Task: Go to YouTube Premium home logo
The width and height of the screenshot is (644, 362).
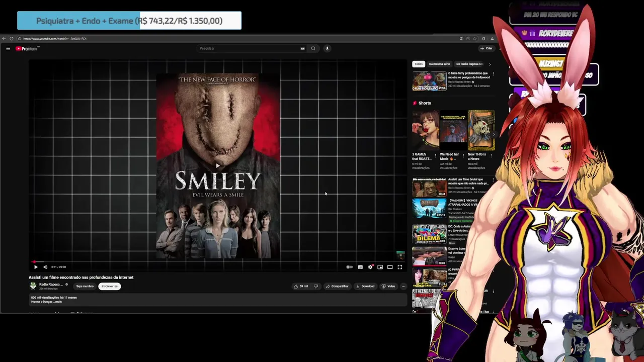Action: click(x=27, y=48)
